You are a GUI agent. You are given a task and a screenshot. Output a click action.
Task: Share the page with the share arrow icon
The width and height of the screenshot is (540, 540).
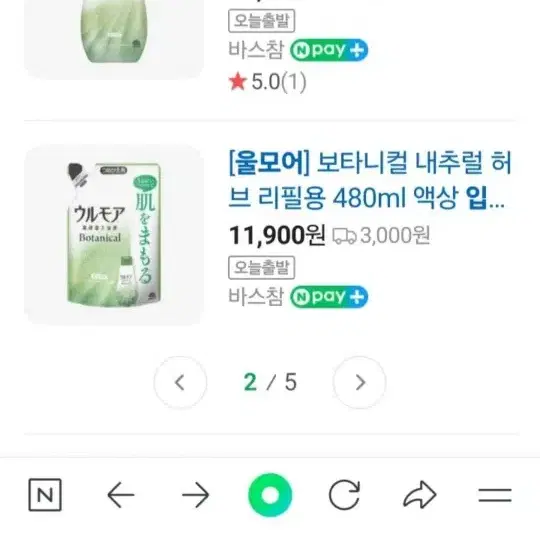click(x=420, y=495)
